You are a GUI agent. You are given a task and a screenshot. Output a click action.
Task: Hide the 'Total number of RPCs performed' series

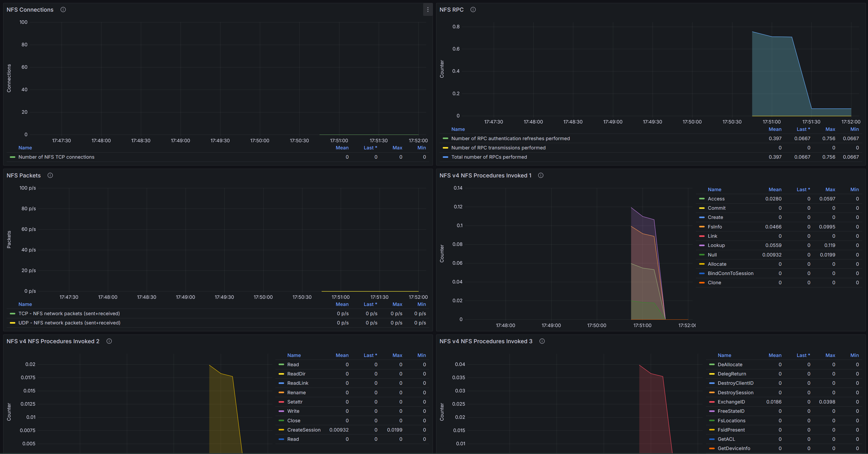coord(489,157)
